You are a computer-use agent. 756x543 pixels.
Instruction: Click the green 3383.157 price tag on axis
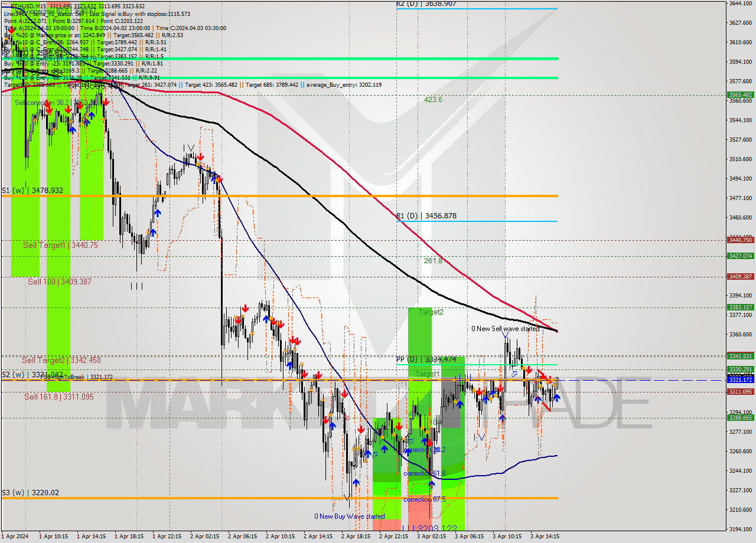740,307
